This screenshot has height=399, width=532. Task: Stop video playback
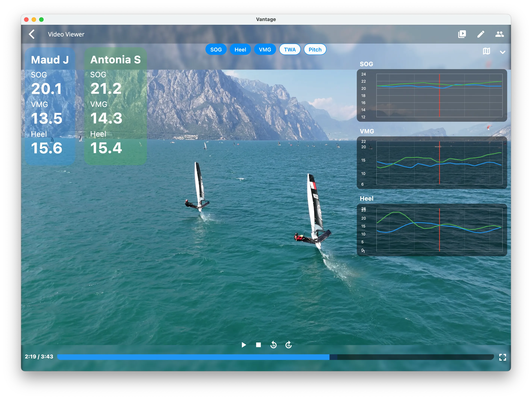[258, 345]
